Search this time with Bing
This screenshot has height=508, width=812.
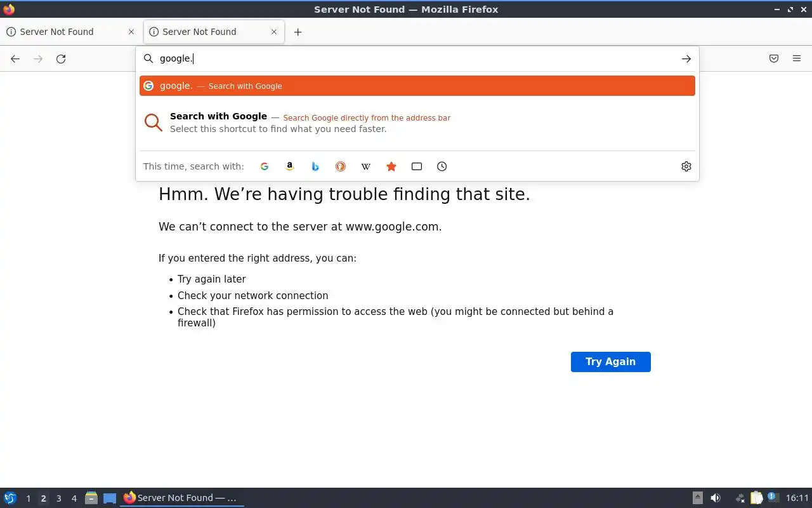[x=315, y=166]
